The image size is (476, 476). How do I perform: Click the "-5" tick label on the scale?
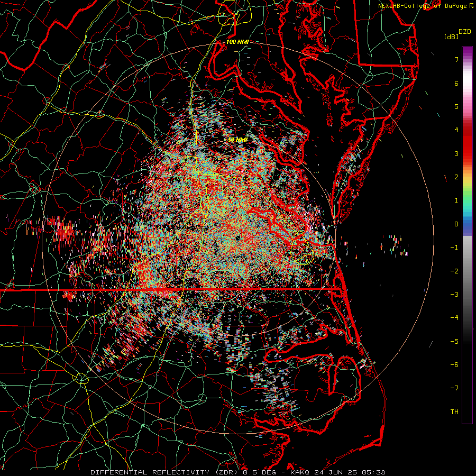454,342
